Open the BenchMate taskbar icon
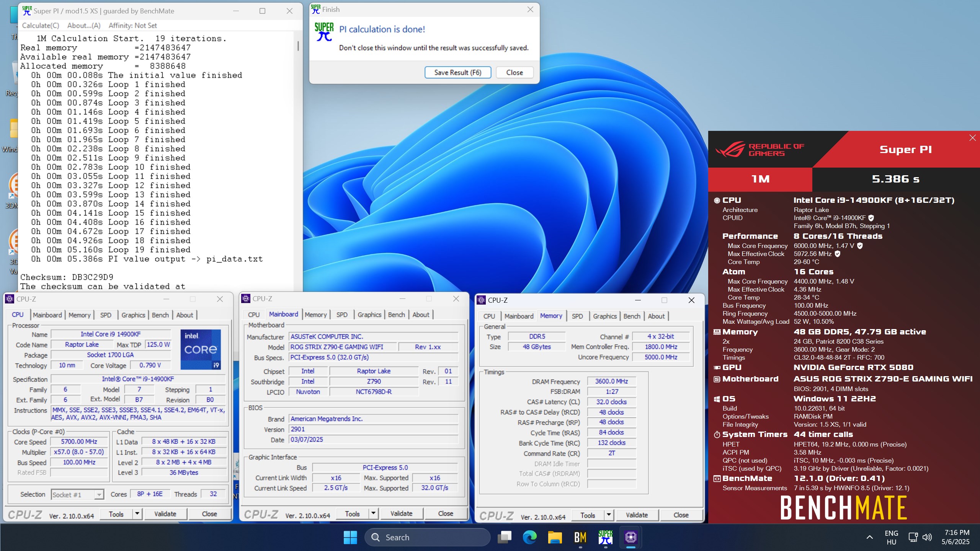 point(580,537)
